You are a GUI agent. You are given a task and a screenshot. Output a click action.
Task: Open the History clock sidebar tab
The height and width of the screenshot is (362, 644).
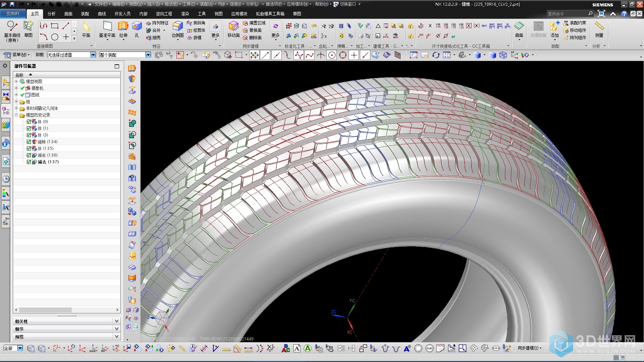(6, 179)
